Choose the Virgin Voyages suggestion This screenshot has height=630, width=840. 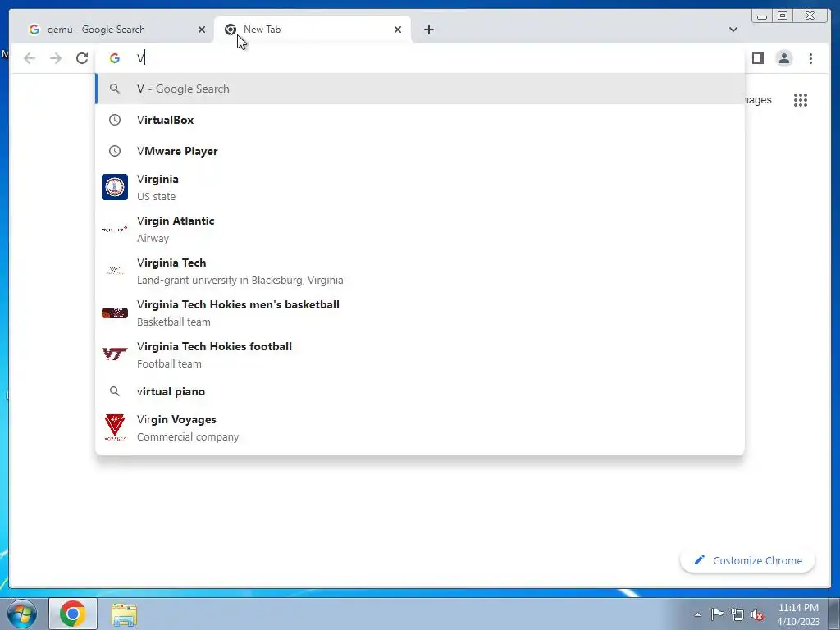(420, 428)
